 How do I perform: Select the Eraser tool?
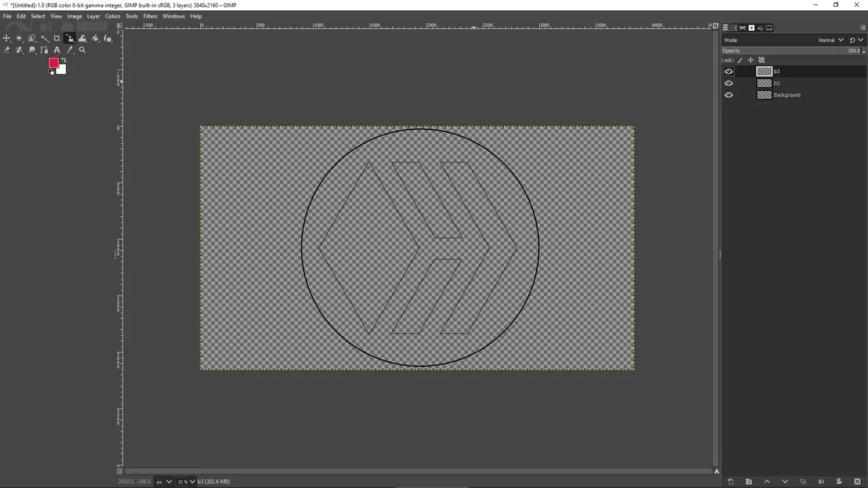6,50
